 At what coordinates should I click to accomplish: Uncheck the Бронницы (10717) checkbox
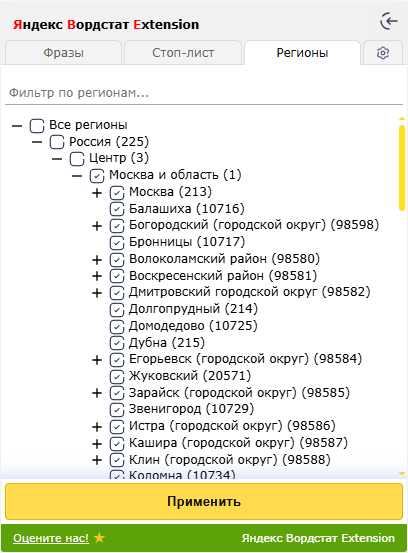pos(117,243)
